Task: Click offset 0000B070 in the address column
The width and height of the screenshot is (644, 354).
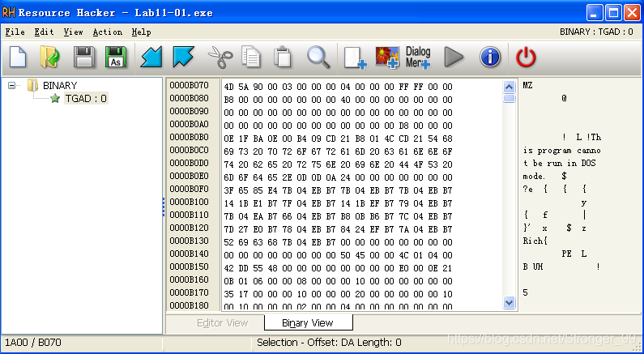Action: pos(190,85)
